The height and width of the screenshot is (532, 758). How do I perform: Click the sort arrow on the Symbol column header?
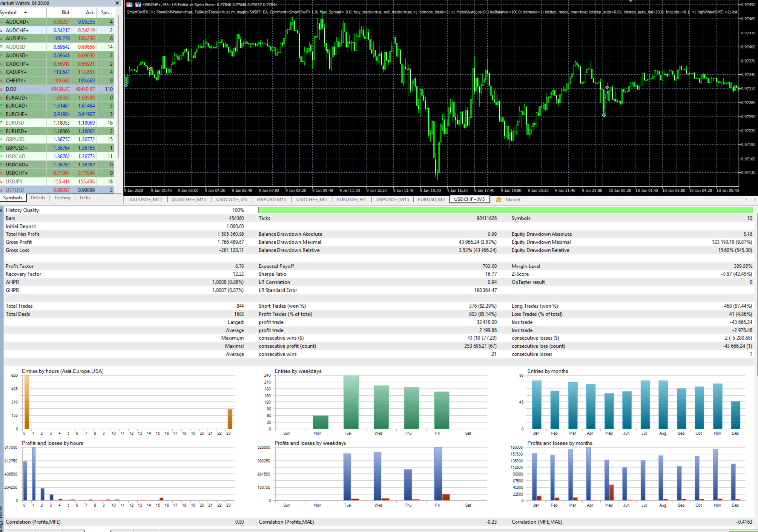click(25, 12)
